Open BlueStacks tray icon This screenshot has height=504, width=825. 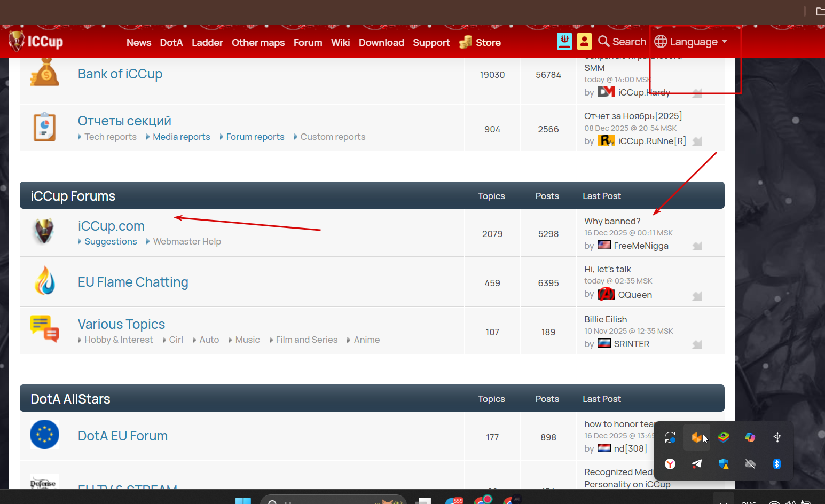pos(724,437)
